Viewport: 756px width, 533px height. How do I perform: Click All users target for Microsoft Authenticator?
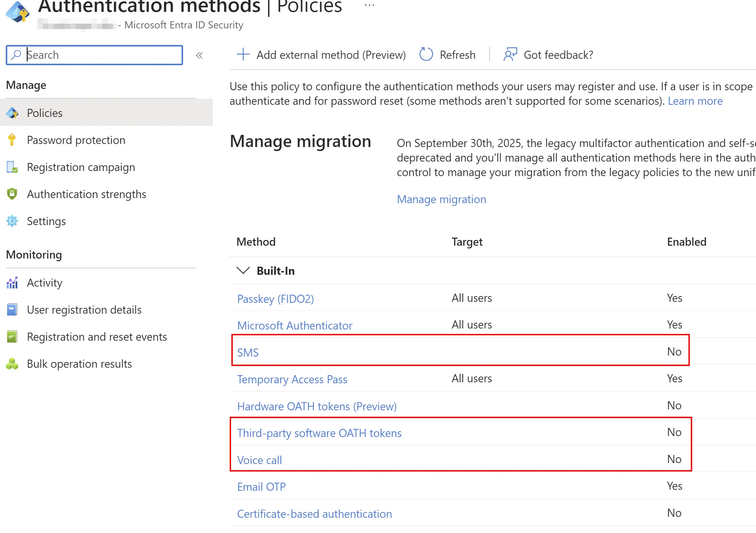point(472,324)
